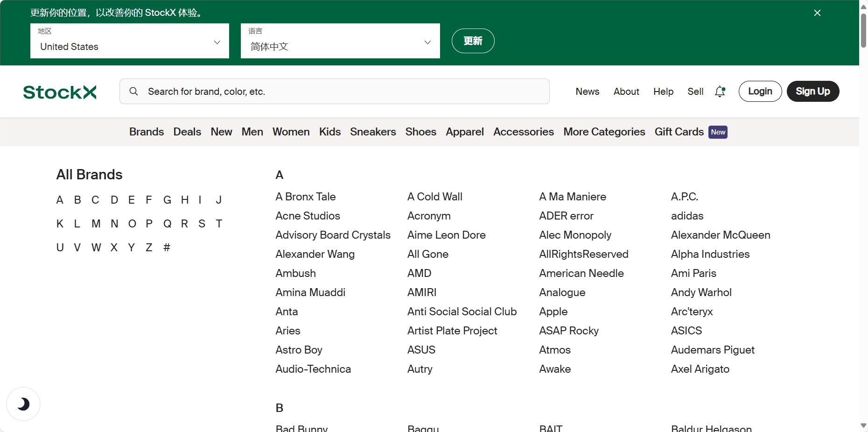Open the Audio-Technica brand
This screenshot has height=432, width=868.
tap(313, 369)
